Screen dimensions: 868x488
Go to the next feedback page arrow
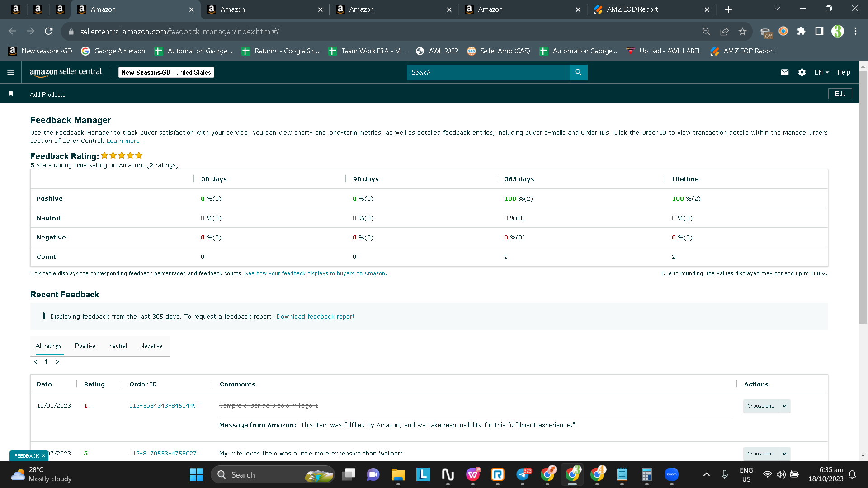[x=57, y=362]
